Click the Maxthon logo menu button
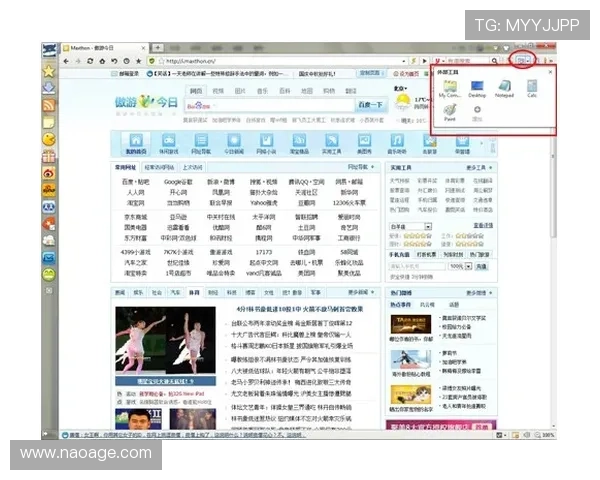Viewport: 600px width, 480px height. 49,50
